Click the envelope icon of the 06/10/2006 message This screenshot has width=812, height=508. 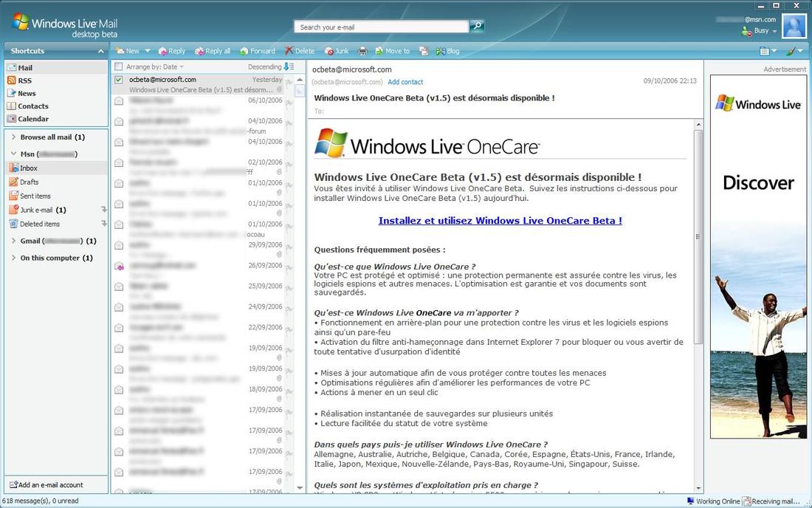[119, 101]
